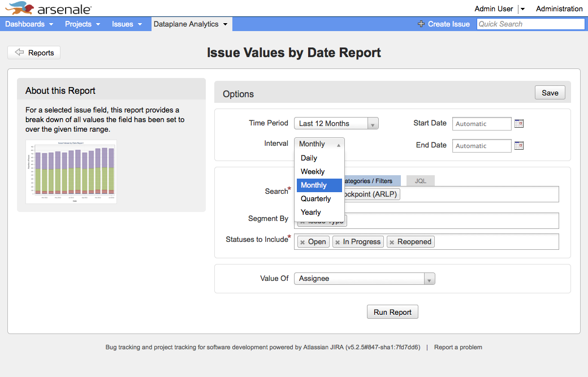Screen dimensions: 588x377
Task: Click the Arsenale logo
Action: (49, 8)
